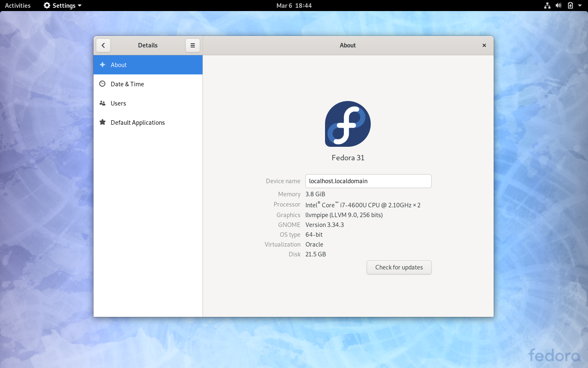This screenshot has height=368, width=588.
Task: Click the About title in the header bar
Action: pos(348,45)
